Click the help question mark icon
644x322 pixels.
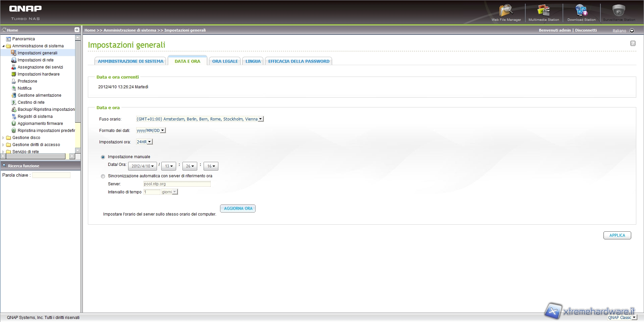(633, 43)
